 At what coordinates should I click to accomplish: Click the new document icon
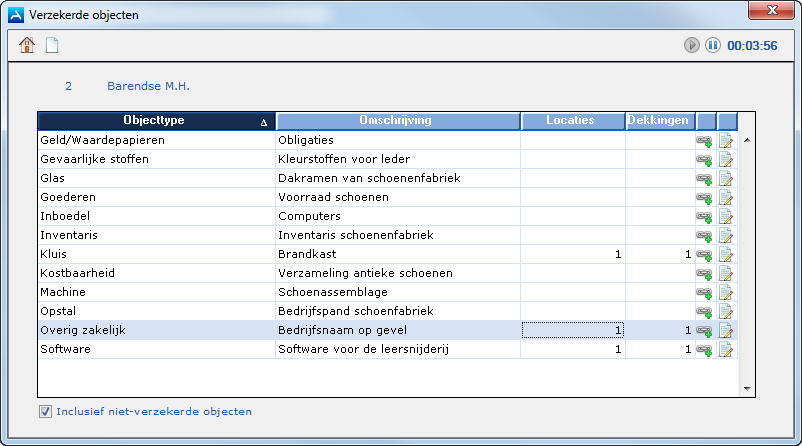click(52, 45)
